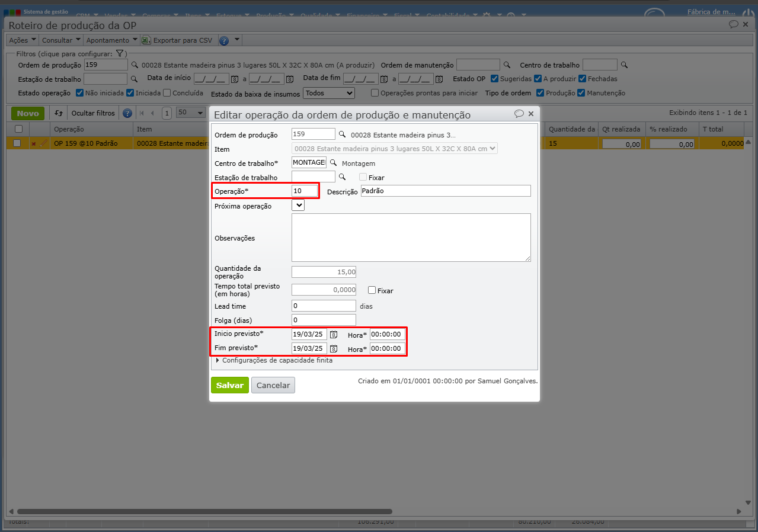Screen dimensions: 758x532
Task: Click search icon beside filter Ordem de produção
Action: 135,65
